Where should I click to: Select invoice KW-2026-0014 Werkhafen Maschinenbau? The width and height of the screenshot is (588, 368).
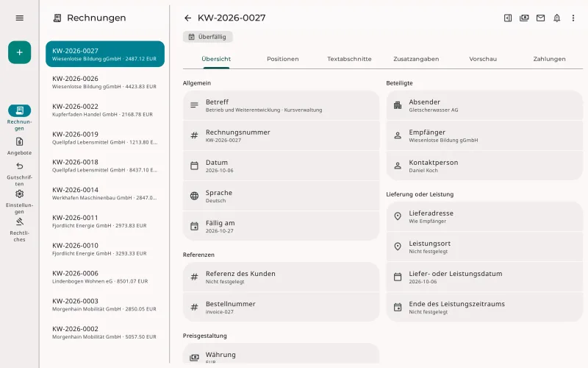(x=105, y=193)
